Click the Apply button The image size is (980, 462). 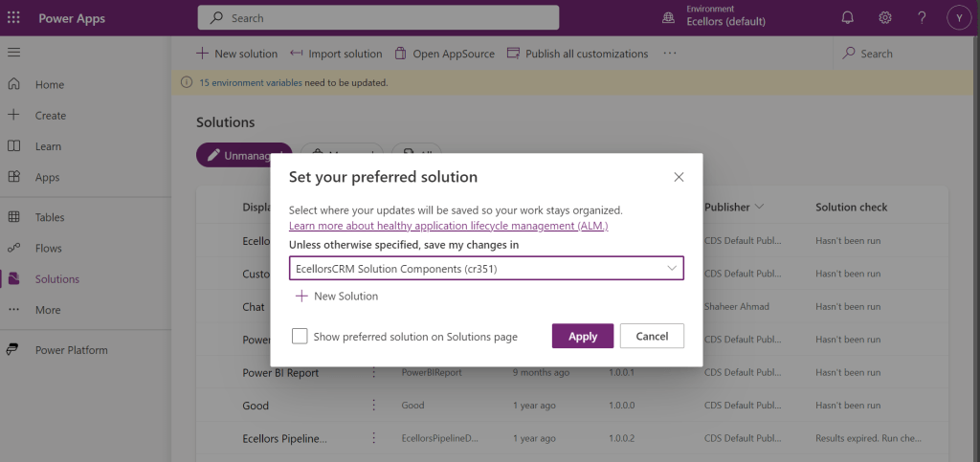pyautogui.click(x=582, y=336)
